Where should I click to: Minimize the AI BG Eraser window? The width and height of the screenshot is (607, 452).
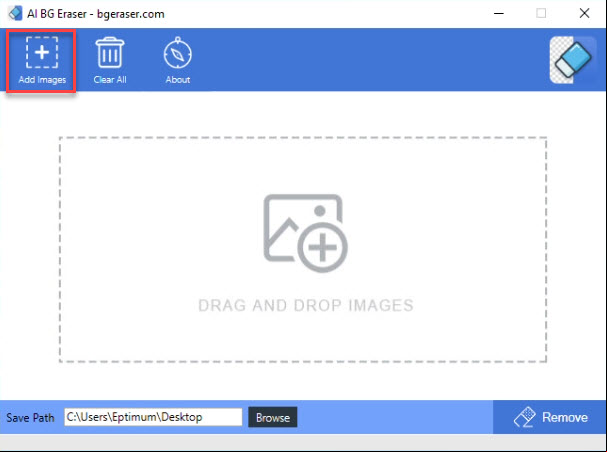499,14
